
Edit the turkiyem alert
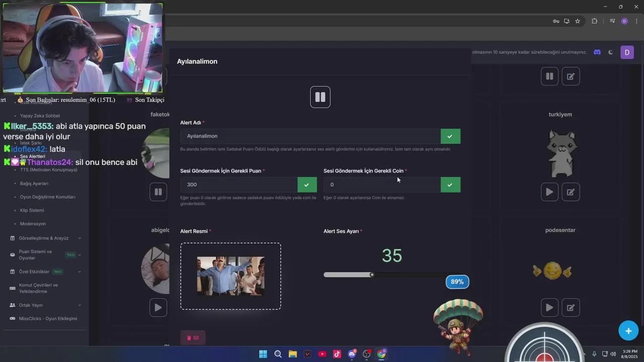coord(571,192)
